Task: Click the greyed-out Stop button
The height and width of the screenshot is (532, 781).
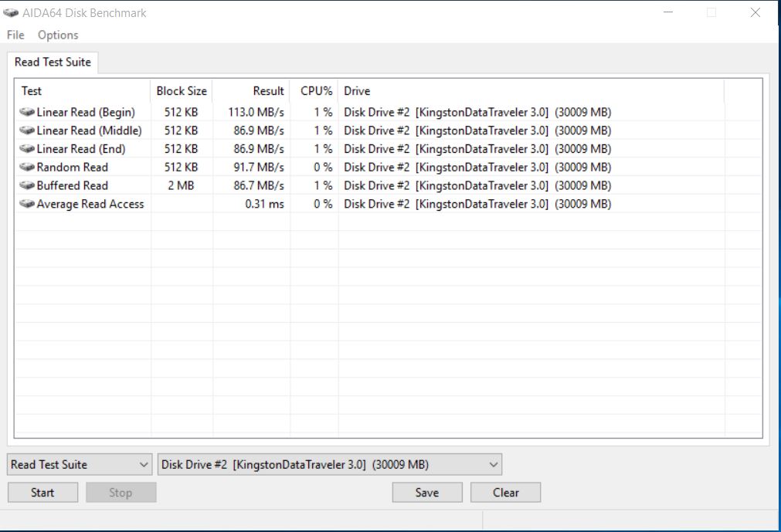Action: point(121,493)
